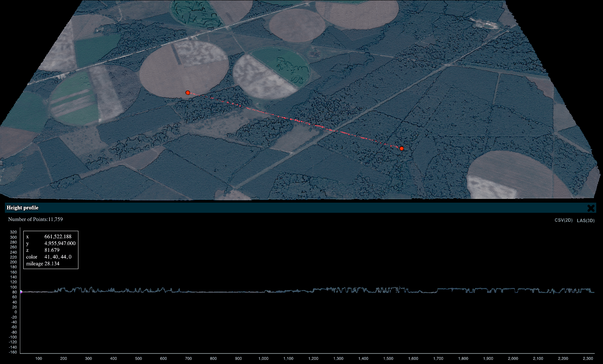Click the 0 label on height axis

[x=16, y=312]
